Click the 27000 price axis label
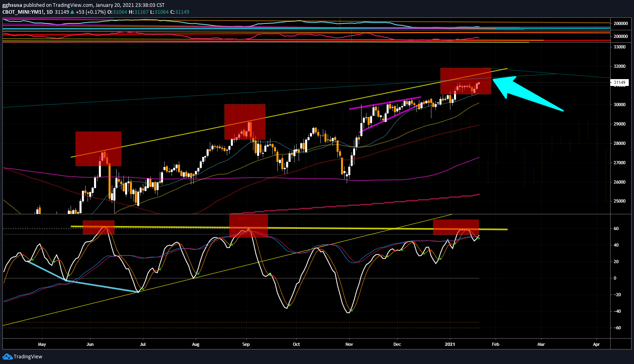 pyautogui.click(x=619, y=163)
